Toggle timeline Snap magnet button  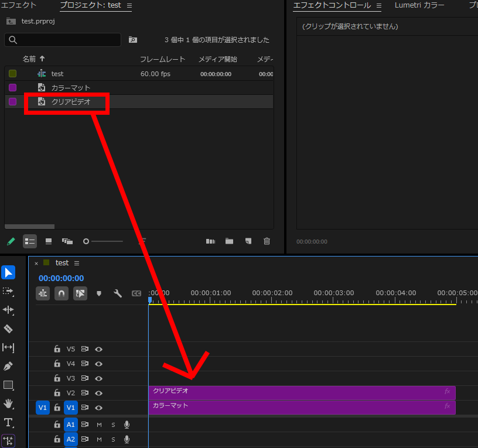(x=62, y=293)
